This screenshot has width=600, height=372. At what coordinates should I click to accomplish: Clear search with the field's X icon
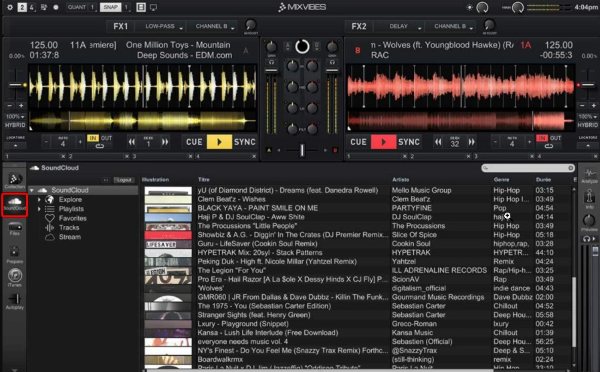pos(571,168)
